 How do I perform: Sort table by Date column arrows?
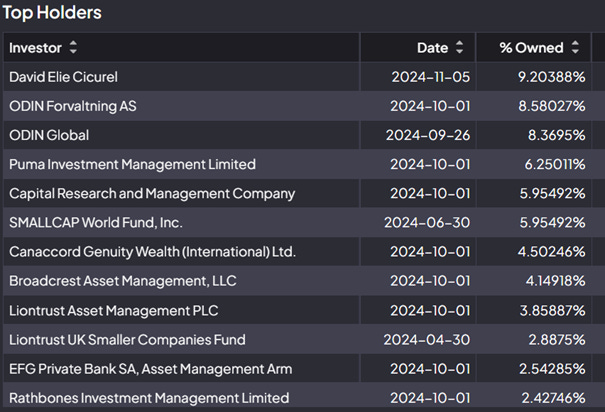[459, 47]
